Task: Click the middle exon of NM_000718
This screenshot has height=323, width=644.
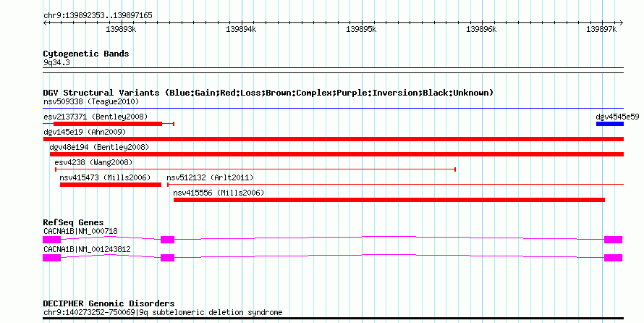Action: click(167, 240)
